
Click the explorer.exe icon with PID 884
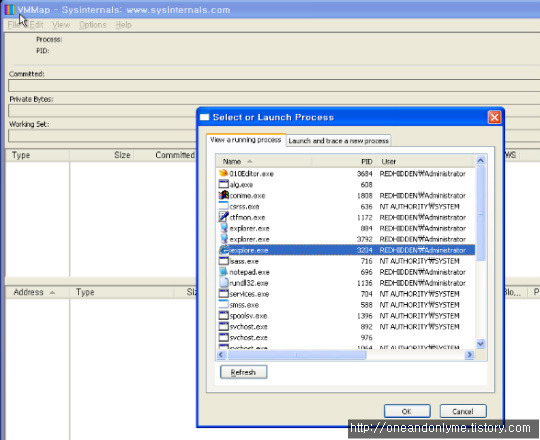click(x=224, y=228)
